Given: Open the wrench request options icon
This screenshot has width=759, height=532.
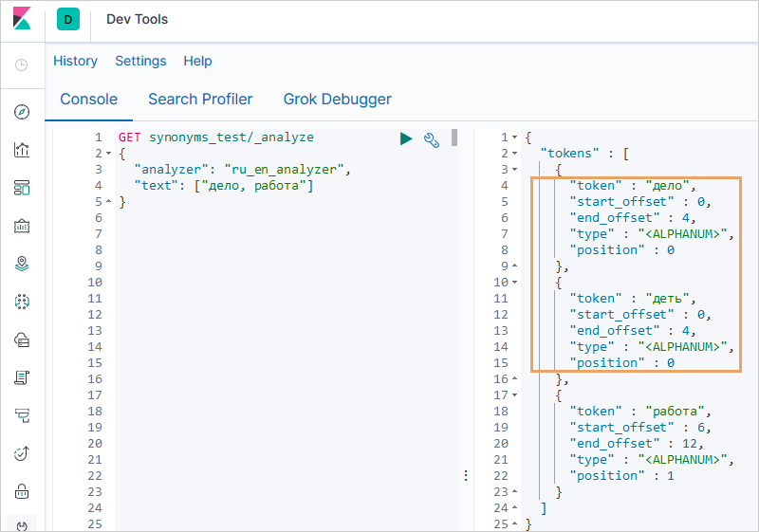Looking at the screenshot, I should tap(432, 139).
